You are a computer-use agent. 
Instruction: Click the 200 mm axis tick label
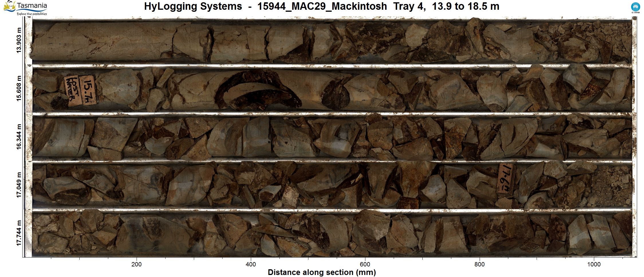pos(136,264)
